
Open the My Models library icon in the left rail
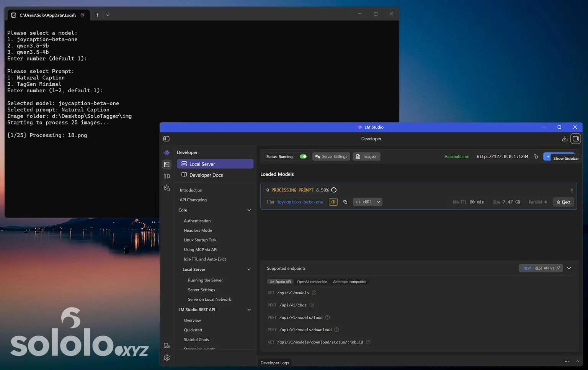coord(167,176)
